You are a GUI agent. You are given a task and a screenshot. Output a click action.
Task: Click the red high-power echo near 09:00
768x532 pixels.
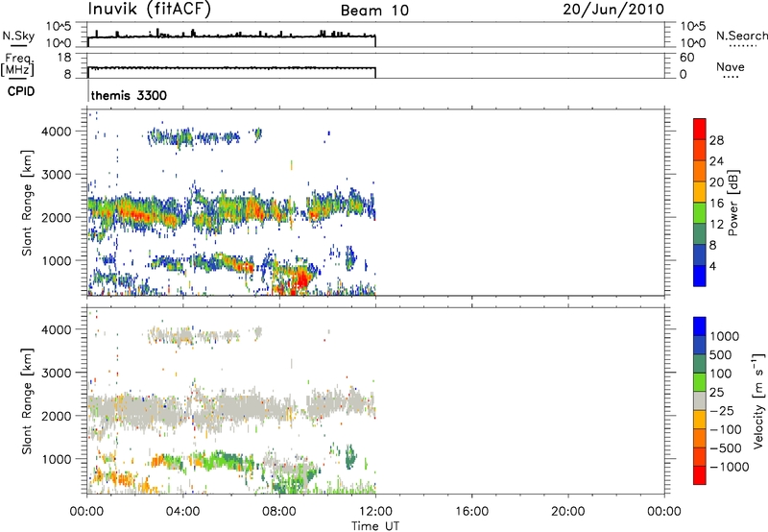[302, 280]
